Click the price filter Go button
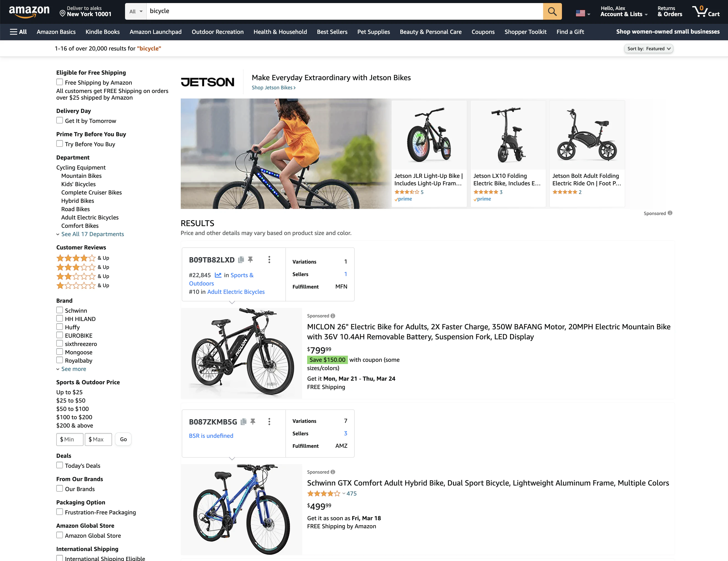 pos(123,439)
